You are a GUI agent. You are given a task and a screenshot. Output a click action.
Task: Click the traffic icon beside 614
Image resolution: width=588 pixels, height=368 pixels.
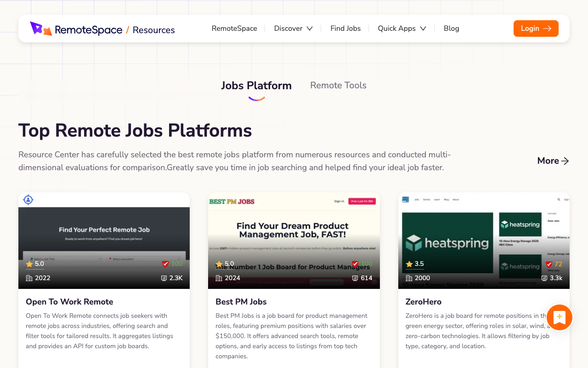coord(355,278)
